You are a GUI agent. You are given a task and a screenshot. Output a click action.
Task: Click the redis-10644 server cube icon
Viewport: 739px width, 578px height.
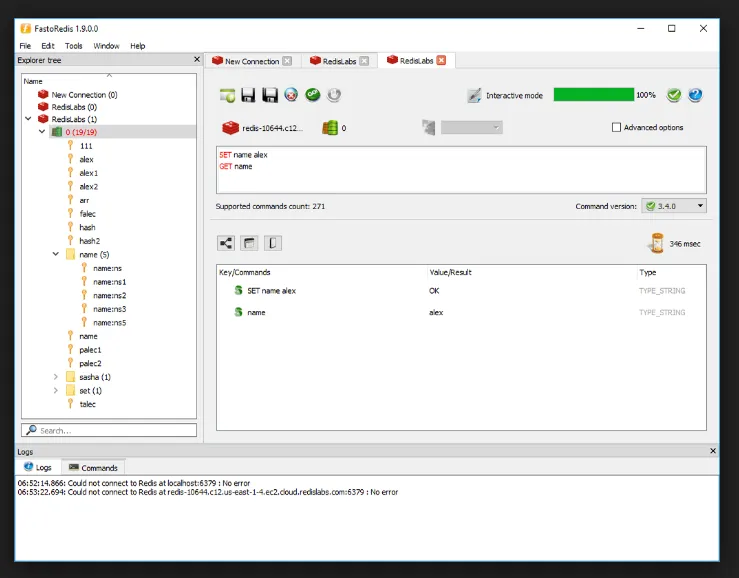coord(230,128)
